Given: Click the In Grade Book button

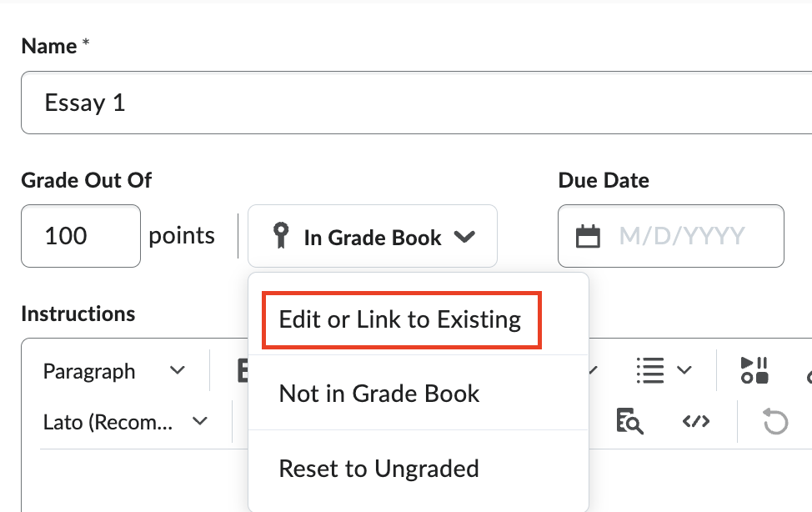Looking at the screenshot, I should 372,237.
